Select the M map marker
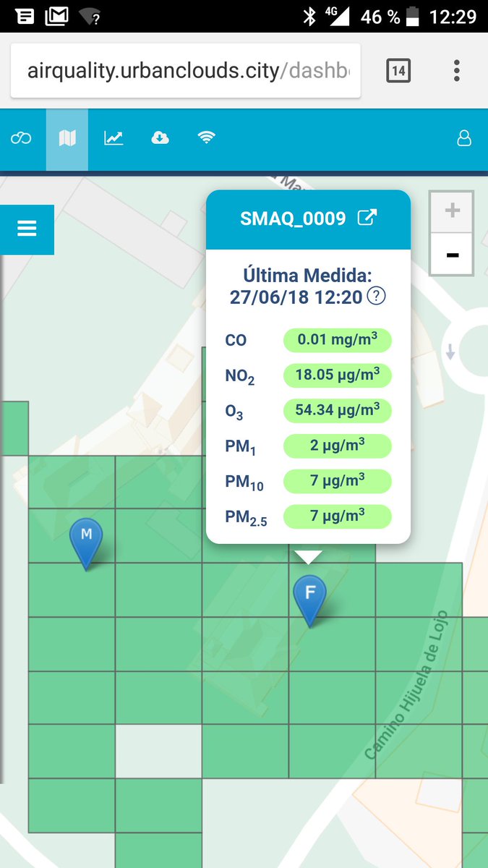Image resolution: width=488 pixels, height=868 pixels. click(x=86, y=544)
